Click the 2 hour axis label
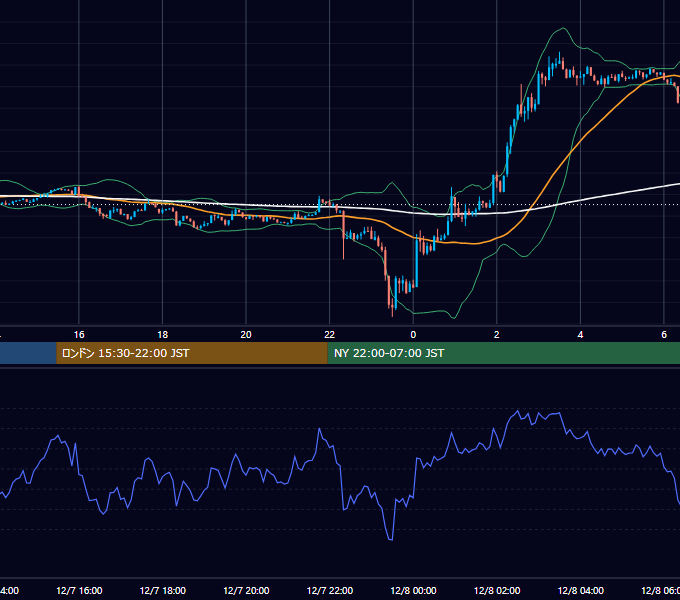The height and width of the screenshot is (600, 680). pos(497,334)
